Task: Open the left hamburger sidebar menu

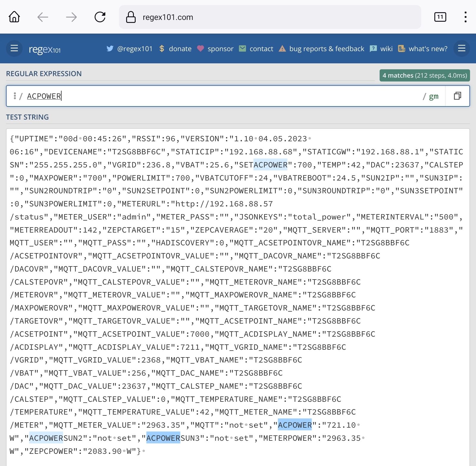Action: (x=14, y=48)
